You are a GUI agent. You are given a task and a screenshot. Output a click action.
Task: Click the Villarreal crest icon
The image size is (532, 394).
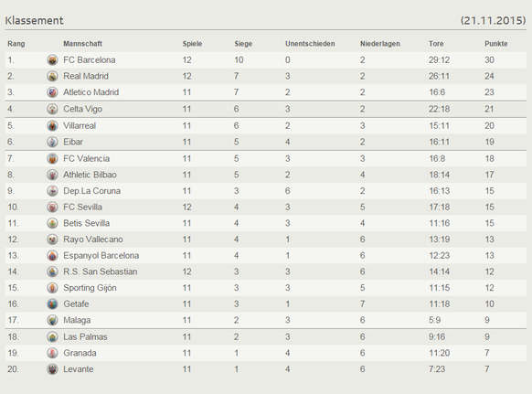click(x=52, y=125)
